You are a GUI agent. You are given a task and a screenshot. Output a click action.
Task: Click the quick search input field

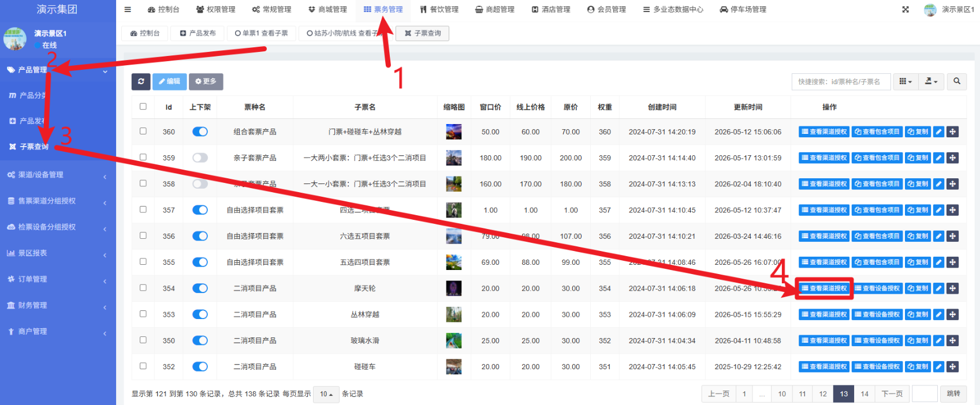[841, 81]
